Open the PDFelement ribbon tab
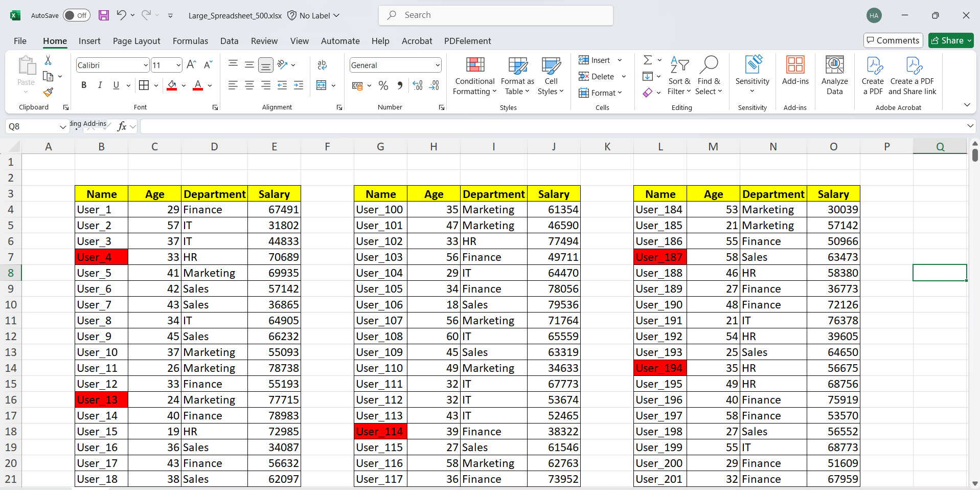This screenshot has height=490, width=980. pos(467,41)
